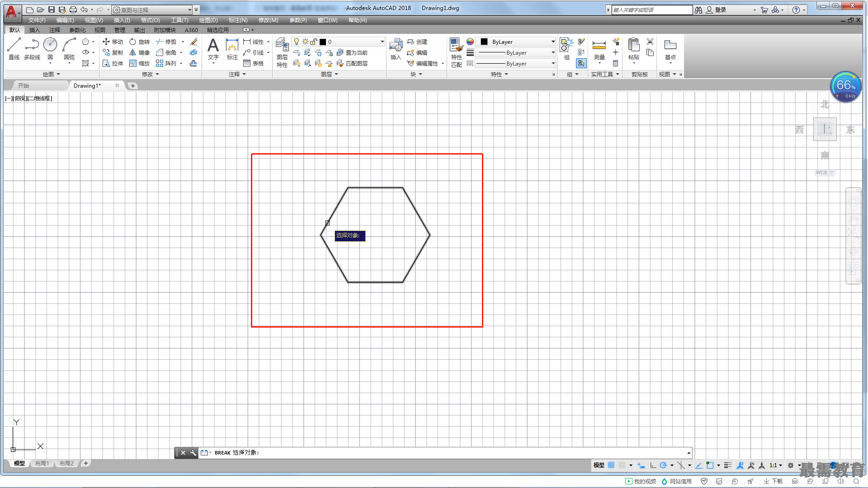Toggle dynamic input in status bar

pyautogui.click(x=641, y=465)
